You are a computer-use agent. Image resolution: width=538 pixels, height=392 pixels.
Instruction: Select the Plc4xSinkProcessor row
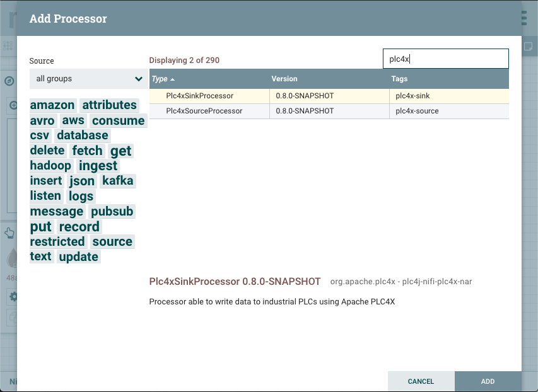coord(199,96)
